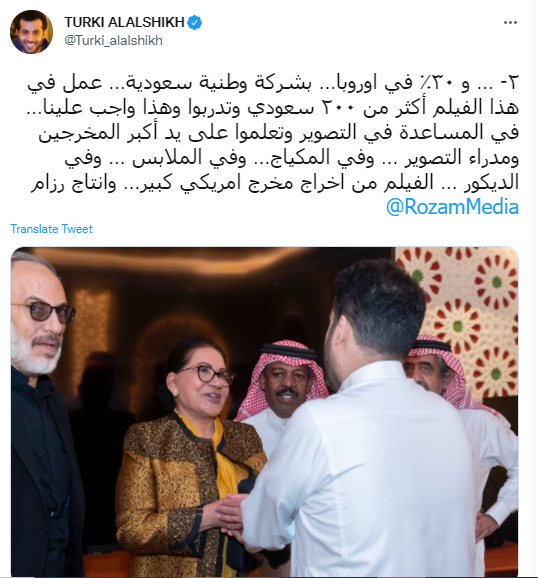Open Turki Alalshikh's profile avatar picture
Image resolution: width=538 pixels, height=578 pixels.
tap(31, 32)
